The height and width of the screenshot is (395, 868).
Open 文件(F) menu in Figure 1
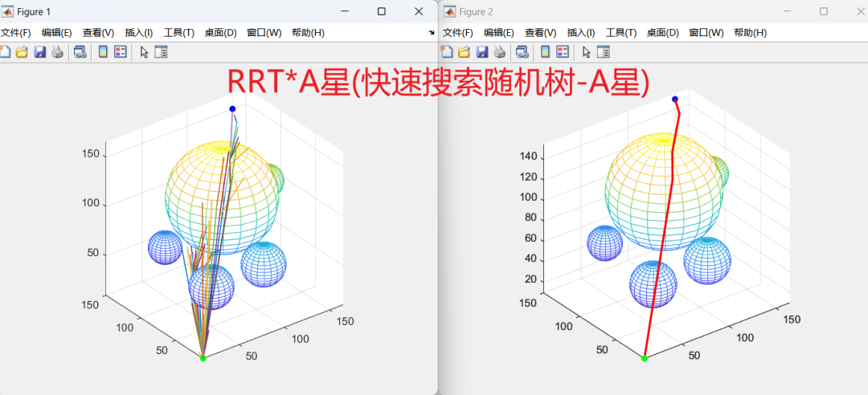(x=15, y=33)
